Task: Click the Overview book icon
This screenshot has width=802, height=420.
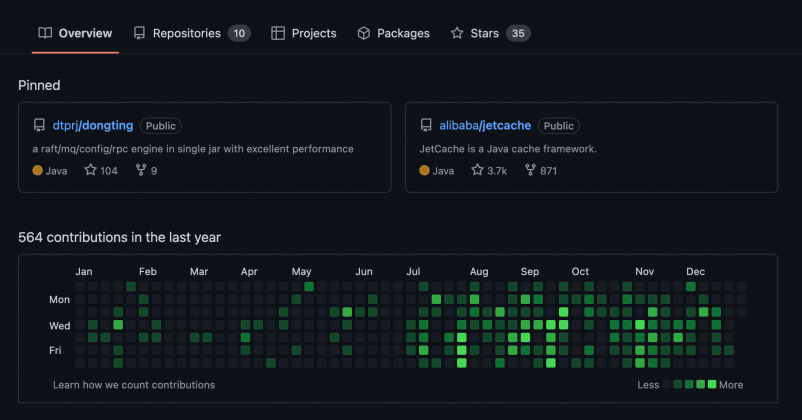Action: click(x=45, y=33)
